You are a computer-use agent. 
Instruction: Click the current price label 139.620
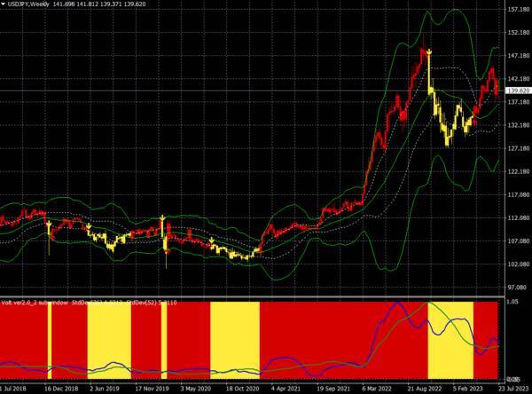click(519, 91)
